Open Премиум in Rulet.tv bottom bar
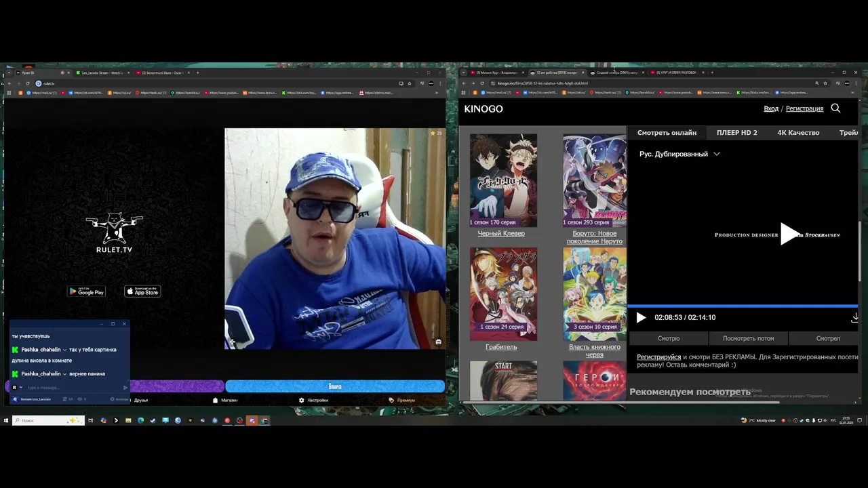Screen dimensions: 868x488 pos(401,400)
